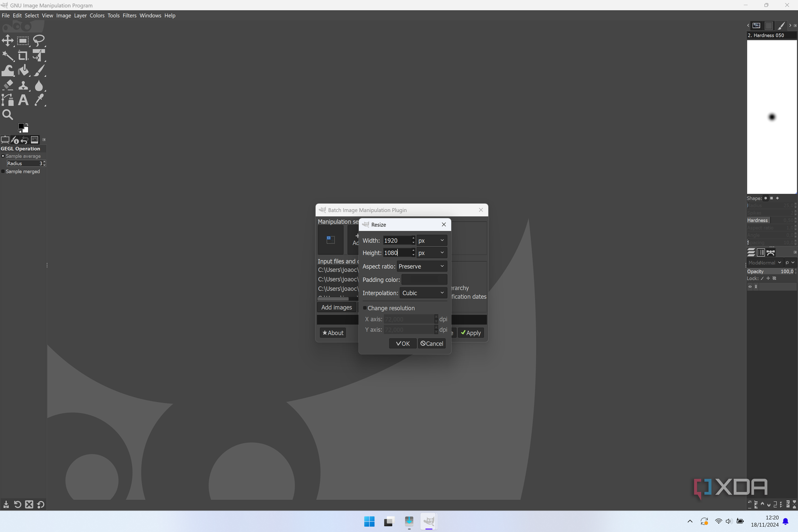
Task: Open the Width unit dropdown showing px
Action: [431, 240]
